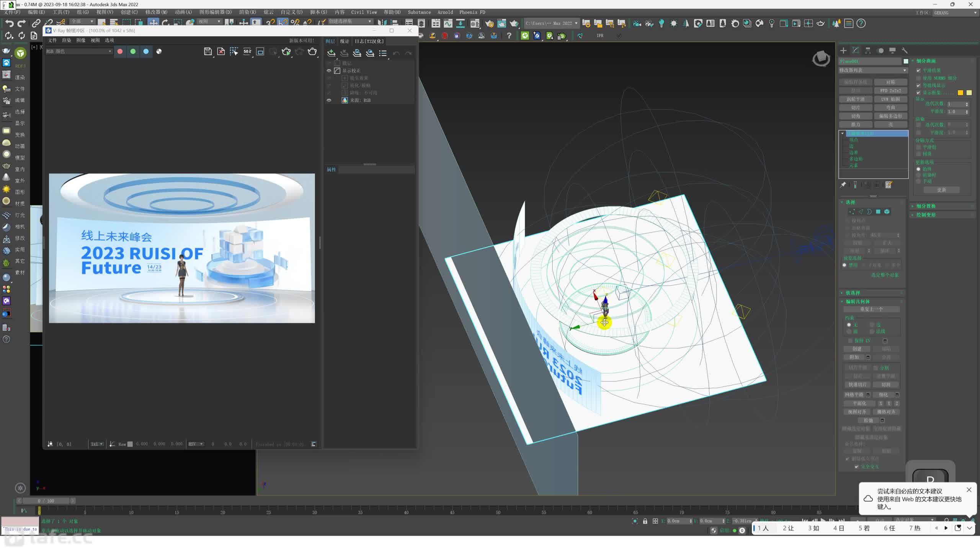Apply the FFD 2x2x2 modifier button
The image size is (980, 551).
point(890,91)
